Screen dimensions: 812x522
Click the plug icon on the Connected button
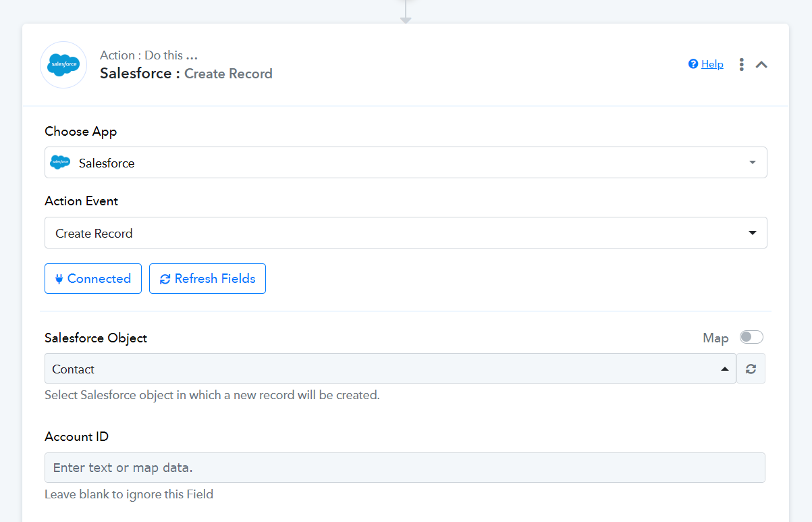[x=59, y=278]
